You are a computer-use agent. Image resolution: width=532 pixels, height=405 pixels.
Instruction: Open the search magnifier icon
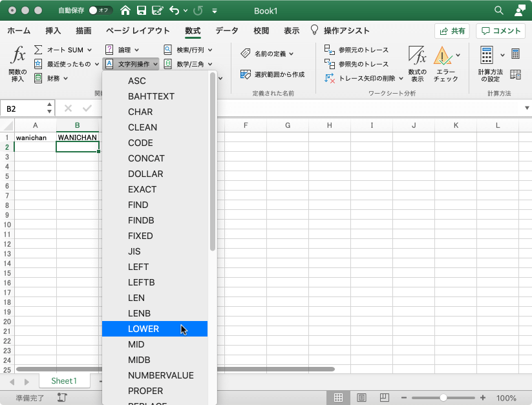point(498,10)
